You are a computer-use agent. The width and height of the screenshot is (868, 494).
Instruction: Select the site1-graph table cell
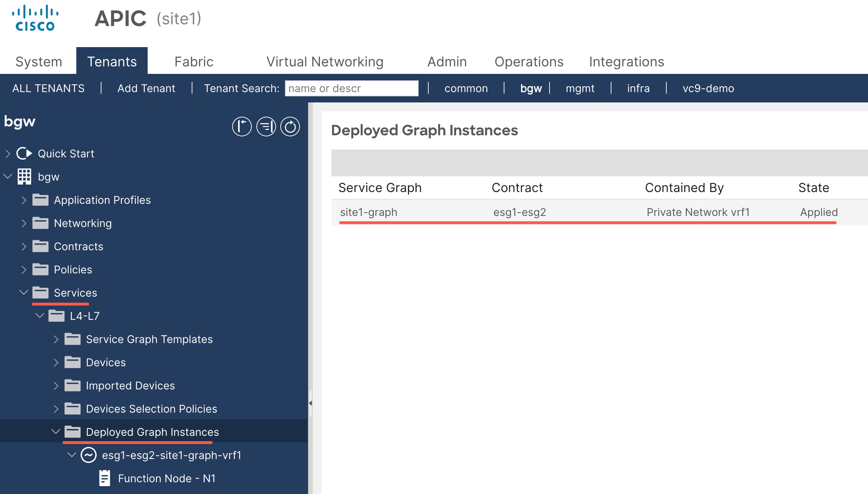pyautogui.click(x=369, y=212)
